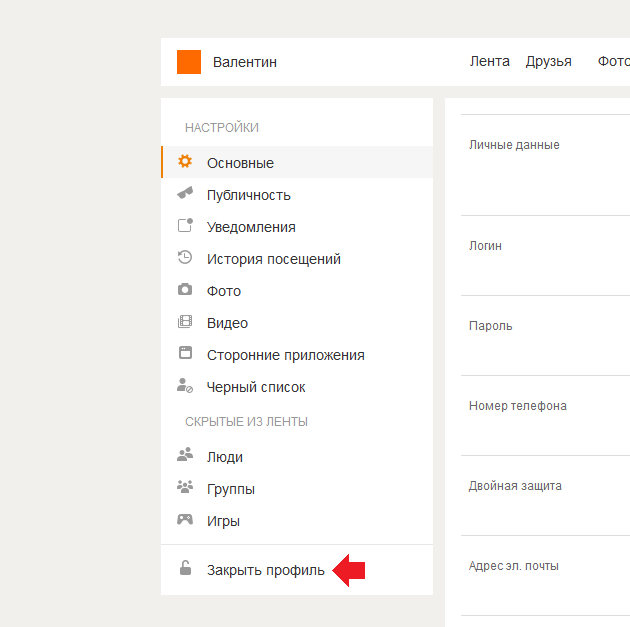Click the Валентин profile name
Screen dimensions: 630x627
pyautogui.click(x=245, y=62)
